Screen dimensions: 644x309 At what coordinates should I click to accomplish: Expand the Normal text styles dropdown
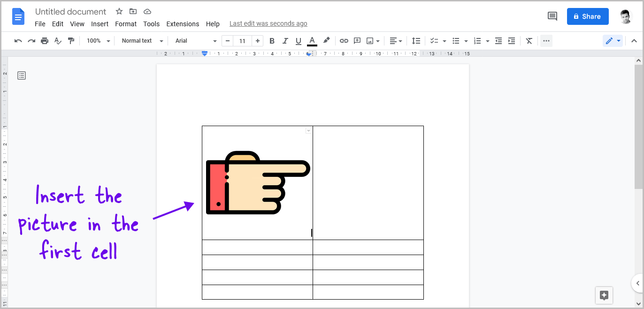coord(141,41)
